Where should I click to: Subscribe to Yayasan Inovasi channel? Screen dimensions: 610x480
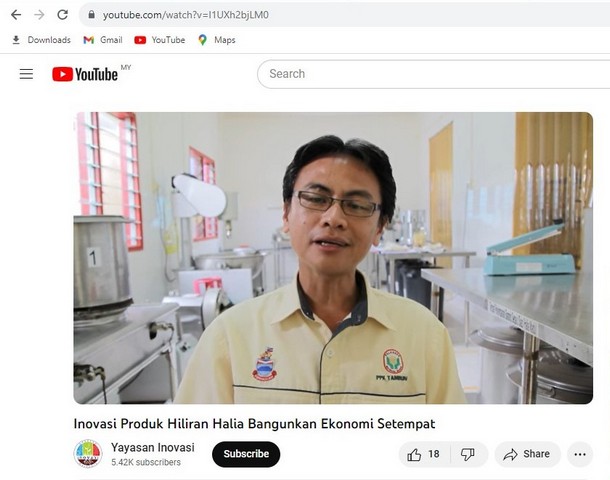coord(246,454)
